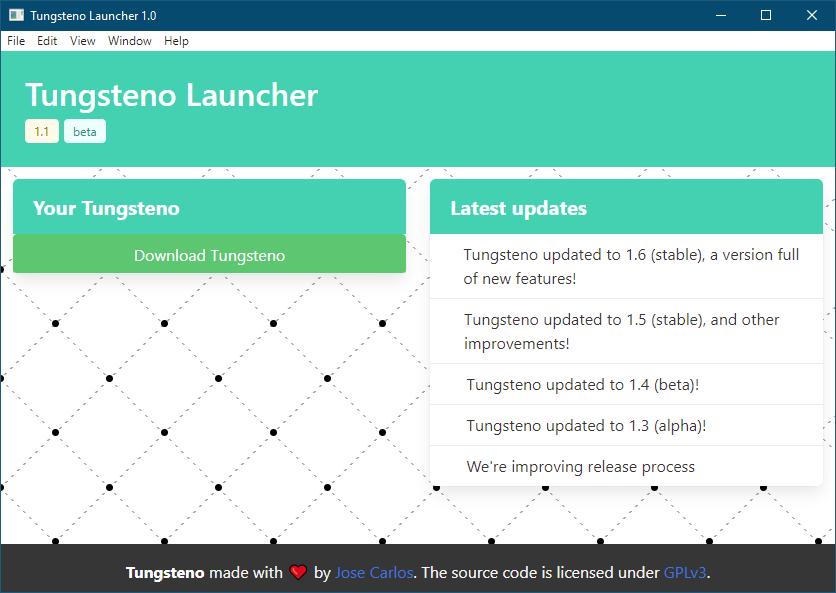Open the Edit menu
The image size is (836, 593).
47,41
